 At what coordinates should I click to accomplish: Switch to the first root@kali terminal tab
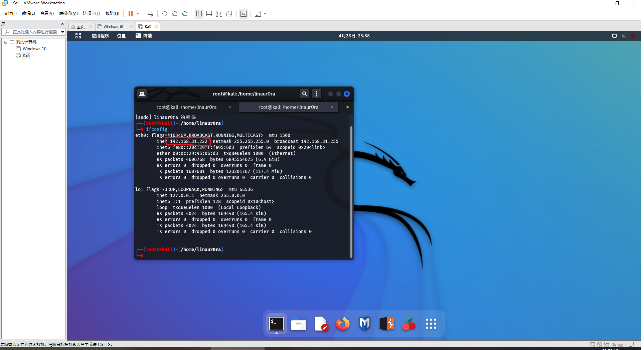point(186,107)
